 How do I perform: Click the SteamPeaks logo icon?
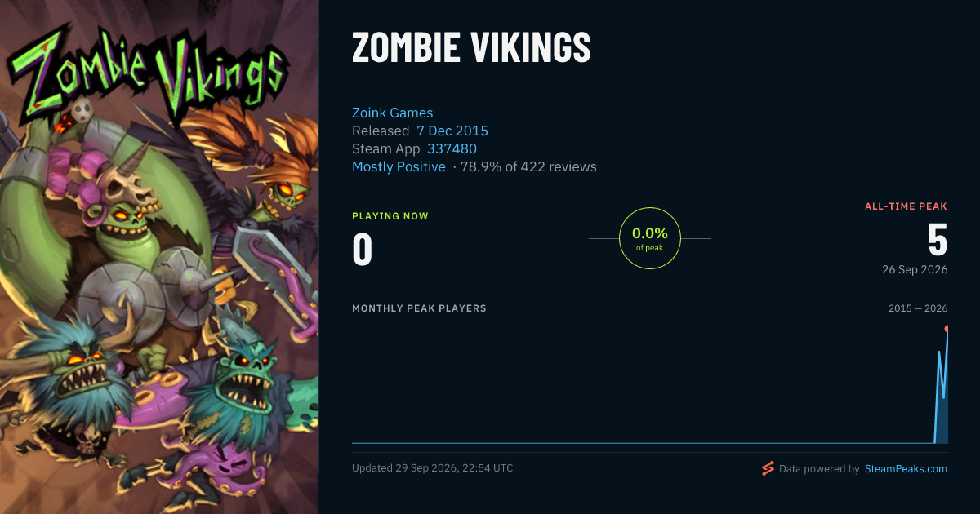point(768,468)
